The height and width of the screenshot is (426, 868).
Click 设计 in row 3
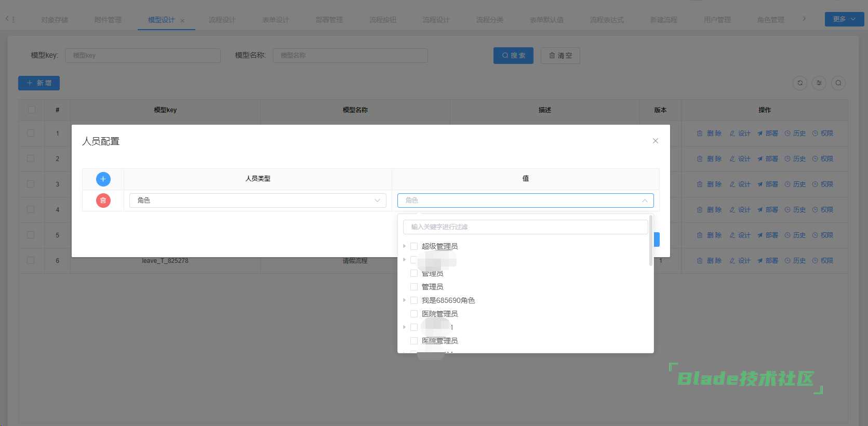(x=740, y=184)
